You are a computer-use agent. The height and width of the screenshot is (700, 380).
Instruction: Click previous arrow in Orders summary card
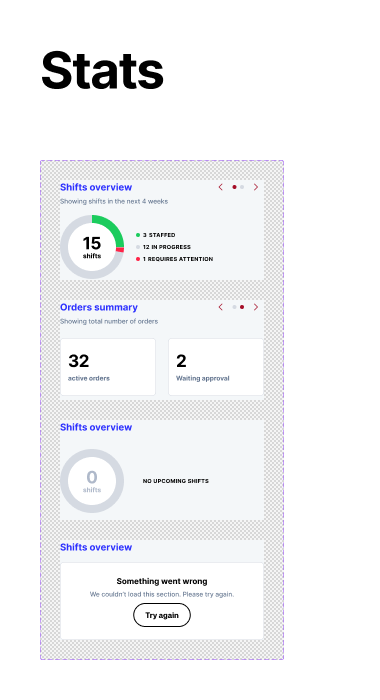tap(221, 307)
